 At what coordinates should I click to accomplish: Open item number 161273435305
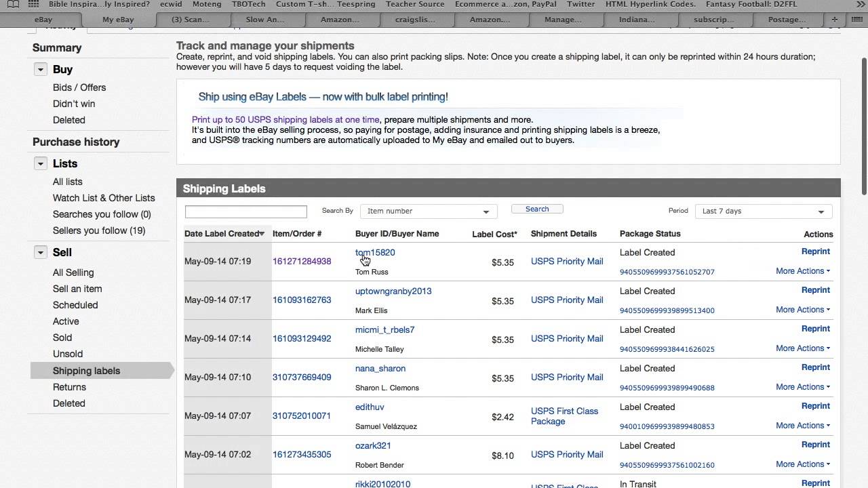click(x=302, y=455)
